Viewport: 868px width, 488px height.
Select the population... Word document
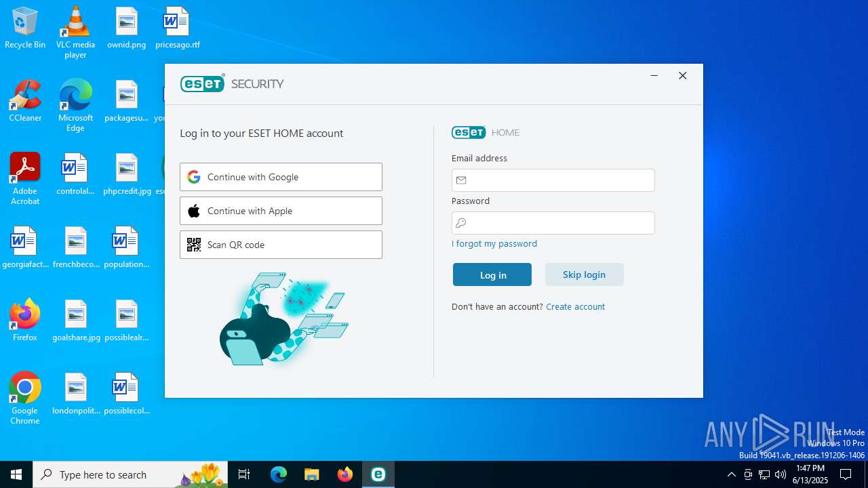pyautogui.click(x=127, y=248)
